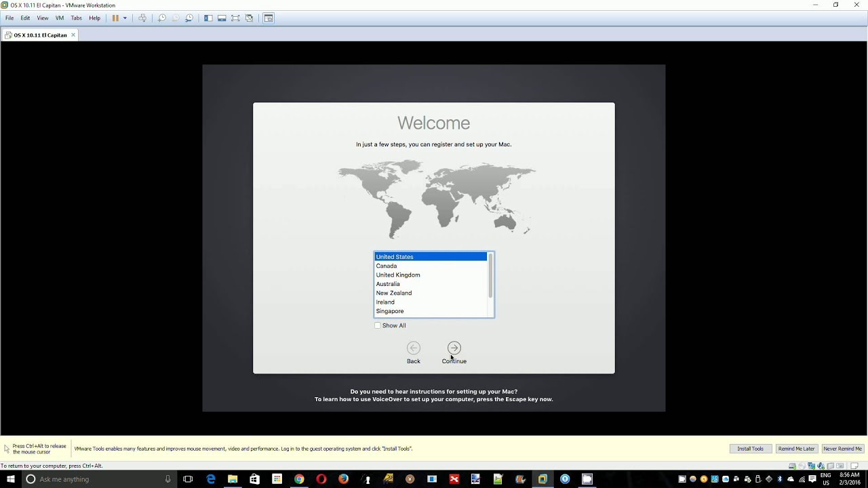
Task: Click the Send Ctrl+Alt+Del toolbar icon
Action: [142, 18]
